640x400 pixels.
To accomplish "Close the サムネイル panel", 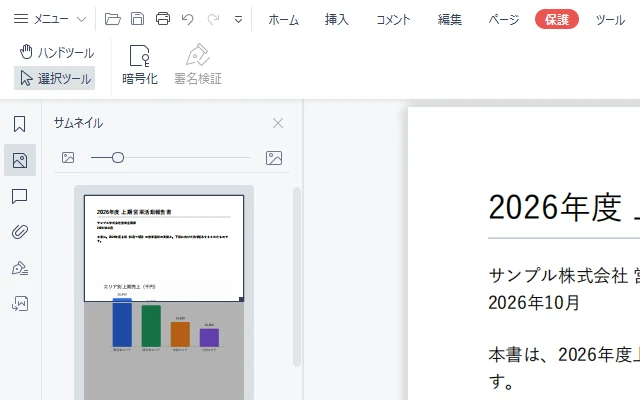I will pyautogui.click(x=278, y=123).
